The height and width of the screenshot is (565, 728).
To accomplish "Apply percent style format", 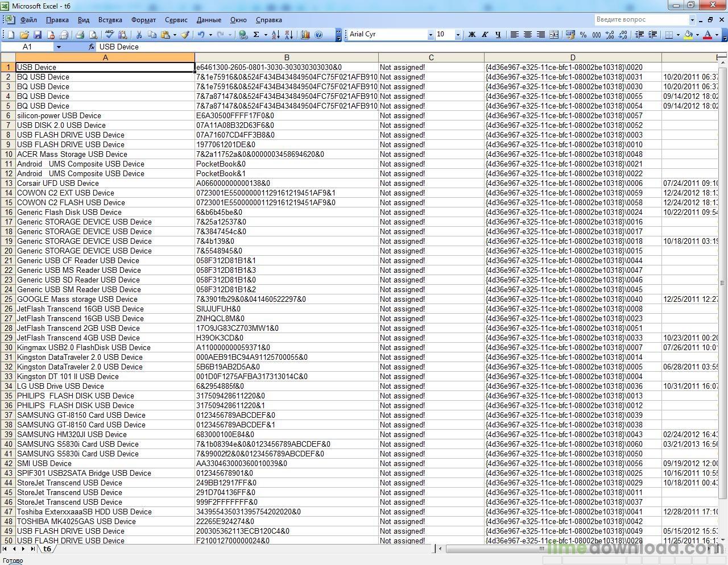I will (x=583, y=35).
